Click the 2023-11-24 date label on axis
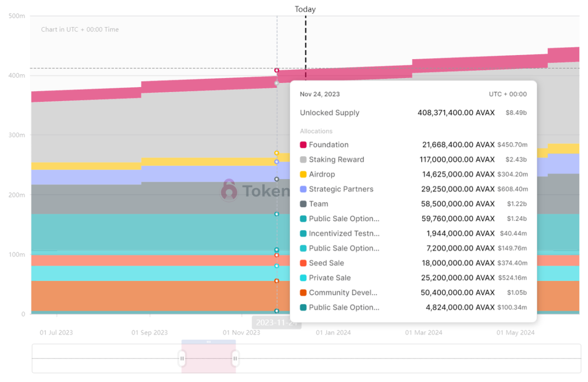This screenshot has width=588, height=382. pyautogui.click(x=276, y=322)
